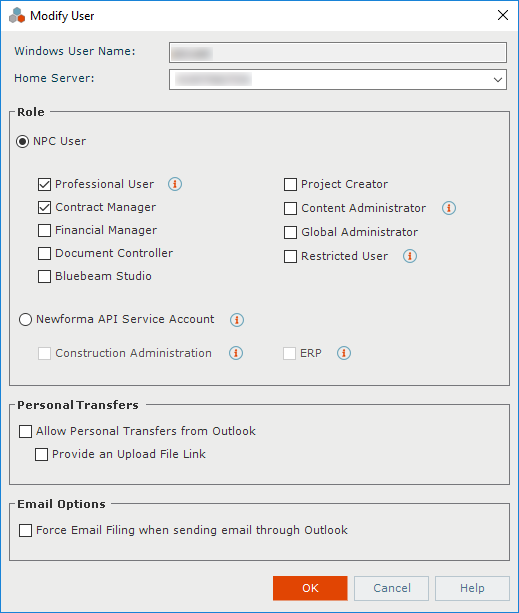Check the Bluebeam Studio option
519x613 pixels.
pos(44,276)
